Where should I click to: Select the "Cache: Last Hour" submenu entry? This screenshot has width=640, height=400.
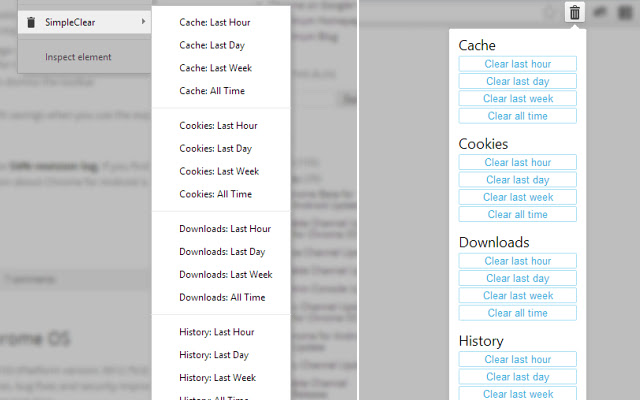pyautogui.click(x=215, y=22)
